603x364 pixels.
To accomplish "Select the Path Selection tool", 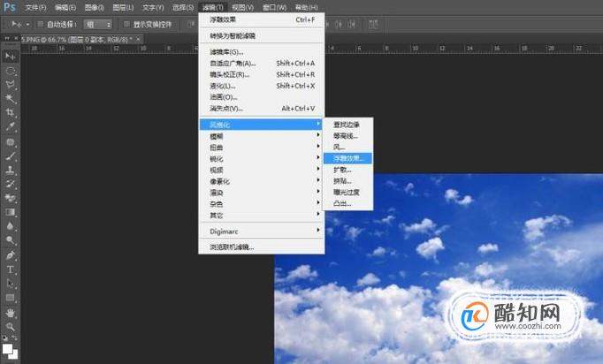I will point(10,284).
